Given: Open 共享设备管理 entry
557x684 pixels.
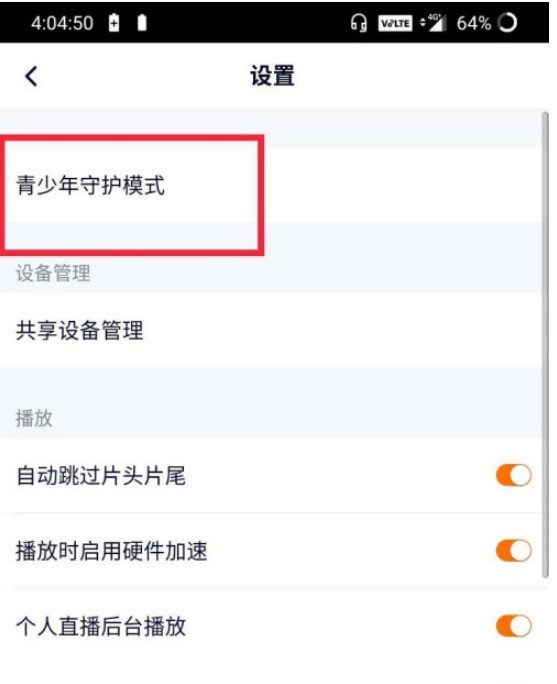Looking at the screenshot, I should [x=271, y=330].
